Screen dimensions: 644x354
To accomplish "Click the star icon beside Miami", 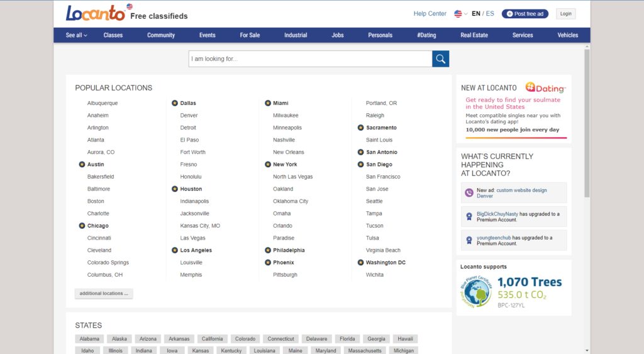I will (x=268, y=103).
